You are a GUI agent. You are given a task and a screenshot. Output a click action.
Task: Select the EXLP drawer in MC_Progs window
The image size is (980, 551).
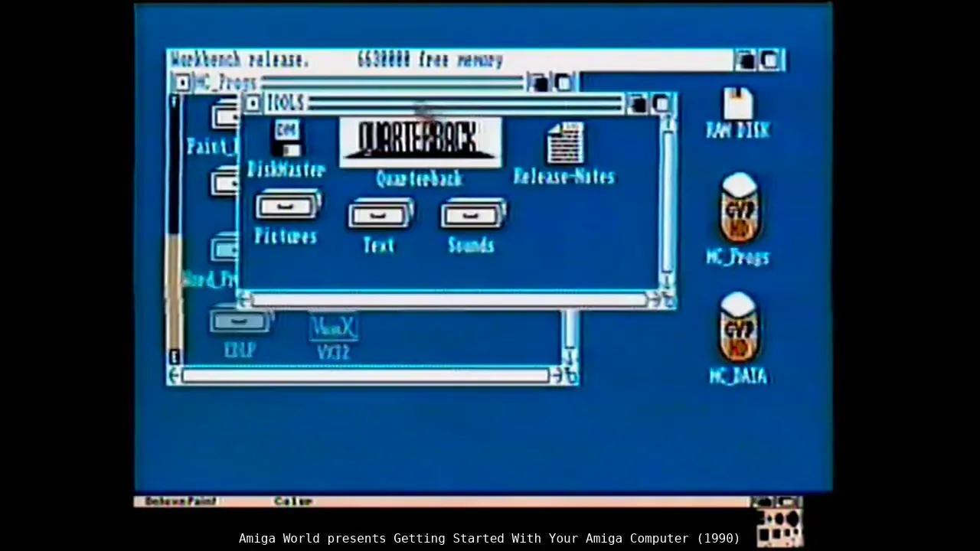[x=241, y=321]
